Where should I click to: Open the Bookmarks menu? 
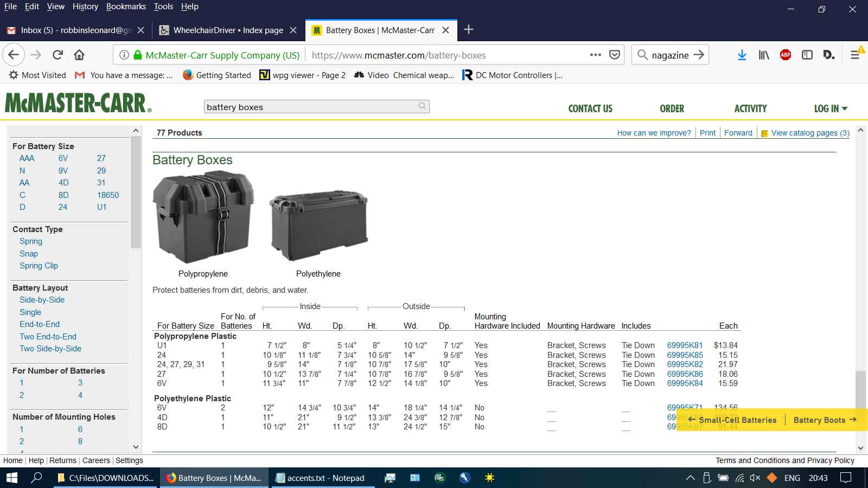click(126, 7)
